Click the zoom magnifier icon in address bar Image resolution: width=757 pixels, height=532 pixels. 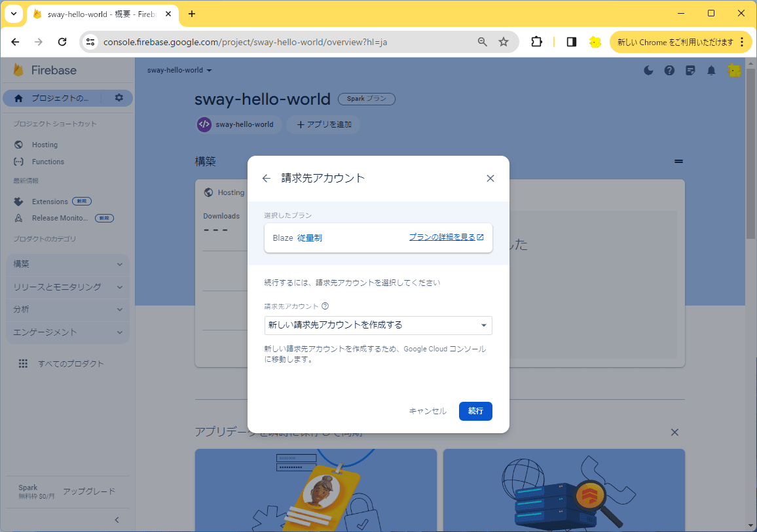[x=483, y=42]
